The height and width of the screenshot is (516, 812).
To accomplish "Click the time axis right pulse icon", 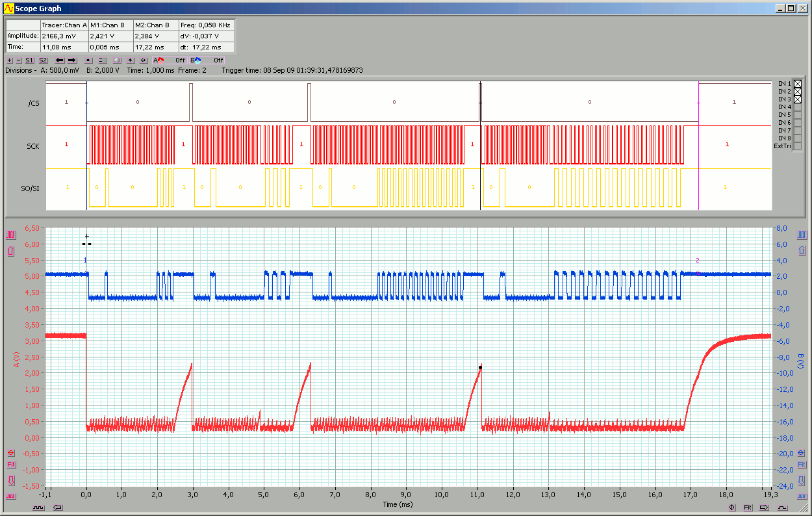I will [781, 508].
